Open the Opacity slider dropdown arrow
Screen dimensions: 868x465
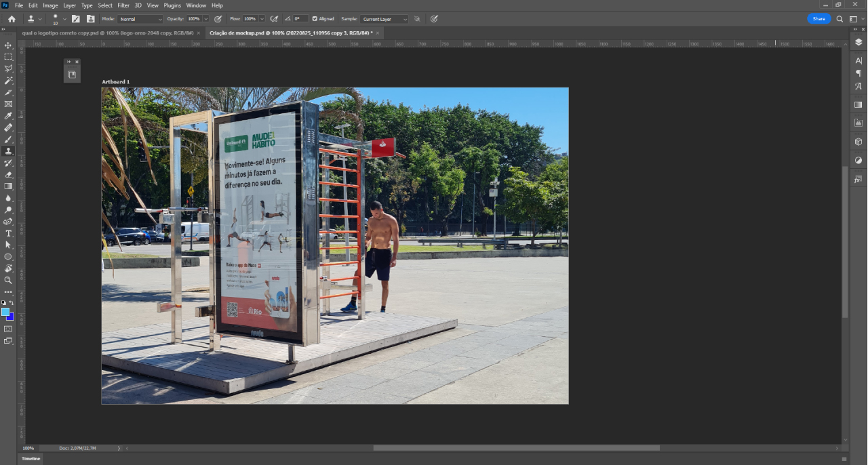coord(206,19)
